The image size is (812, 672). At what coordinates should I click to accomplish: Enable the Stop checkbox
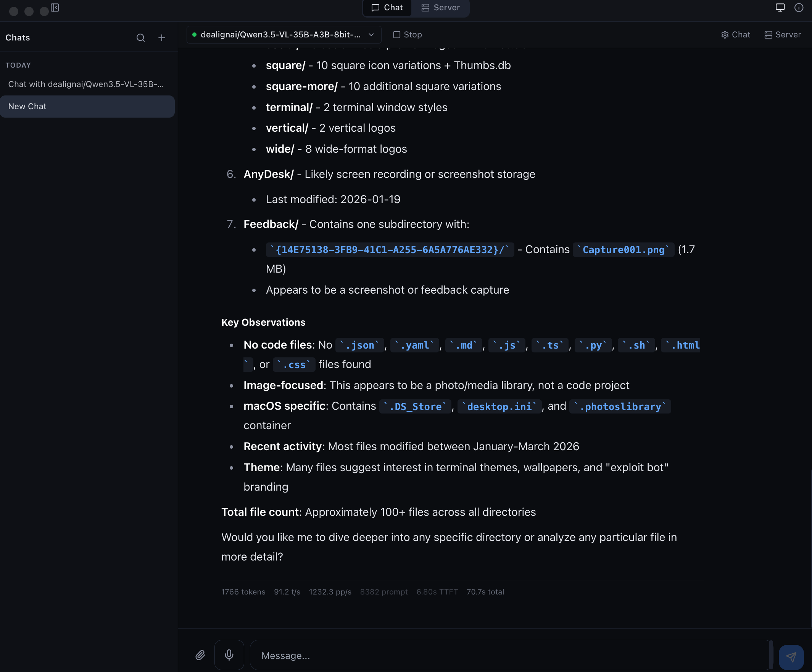click(397, 34)
